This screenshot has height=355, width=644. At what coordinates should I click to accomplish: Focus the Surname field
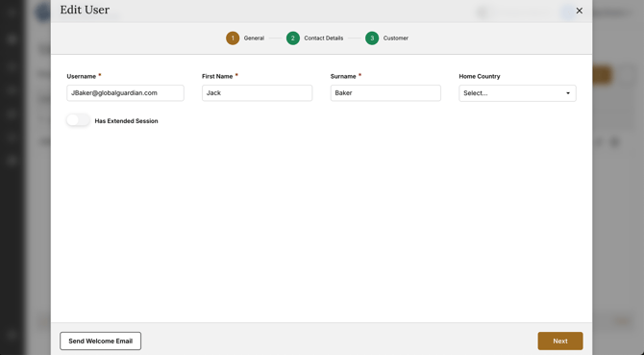coord(385,93)
